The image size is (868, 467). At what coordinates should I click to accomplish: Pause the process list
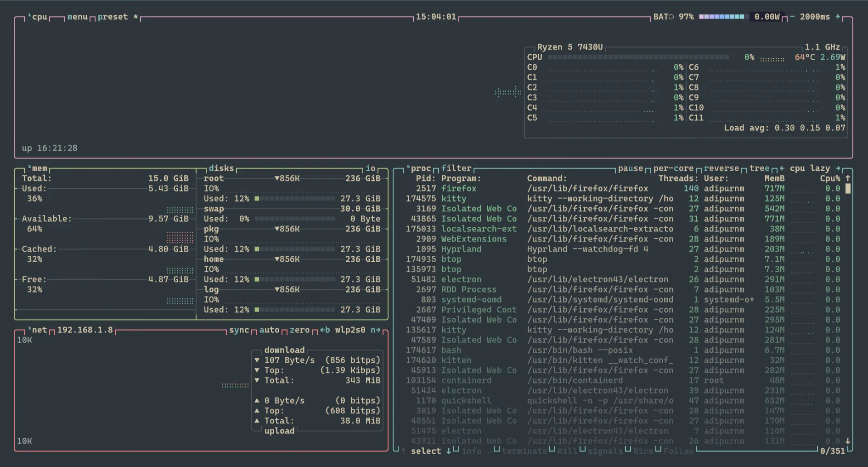coord(631,169)
